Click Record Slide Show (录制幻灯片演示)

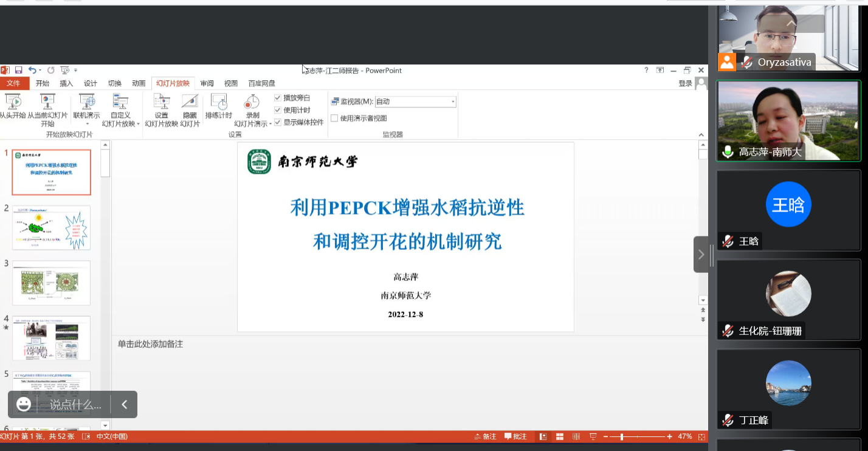tap(252, 110)
